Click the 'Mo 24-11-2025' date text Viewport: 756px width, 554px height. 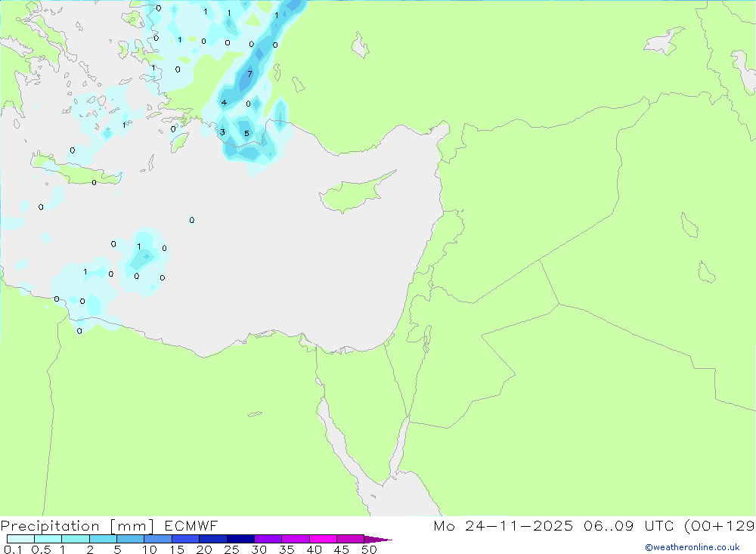503,525
